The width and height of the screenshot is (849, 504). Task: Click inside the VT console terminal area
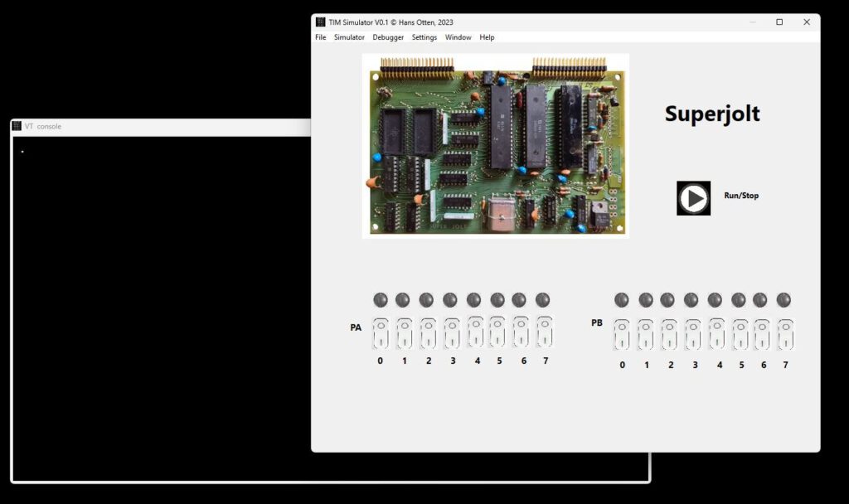[162, 308]
